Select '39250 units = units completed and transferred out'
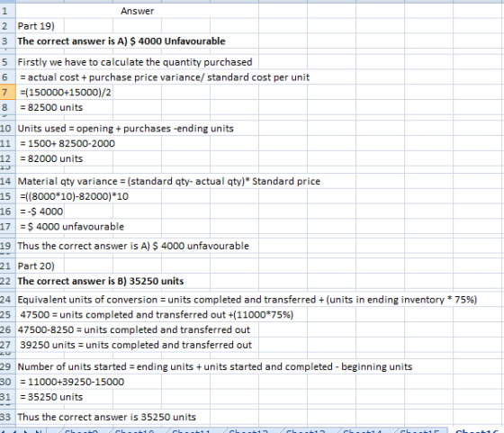 pyautogui.click(x=136, y=345)
